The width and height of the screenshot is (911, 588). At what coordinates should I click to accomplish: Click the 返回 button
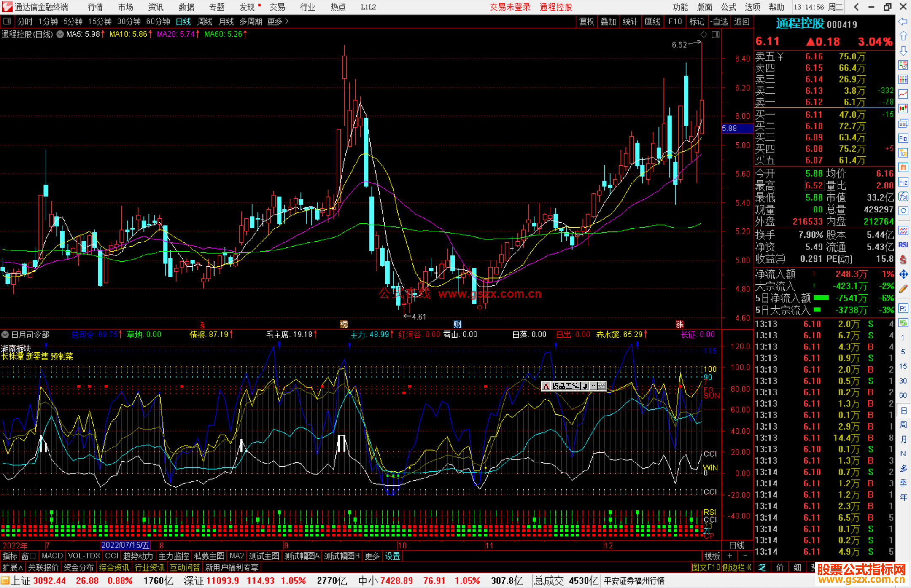point(741,21)
